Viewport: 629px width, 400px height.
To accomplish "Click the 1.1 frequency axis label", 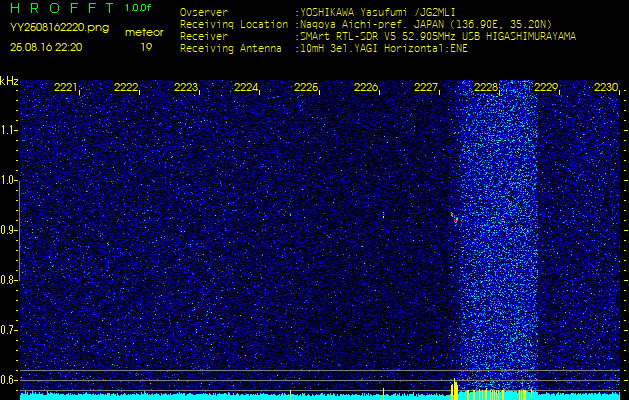I will [8, 130].
